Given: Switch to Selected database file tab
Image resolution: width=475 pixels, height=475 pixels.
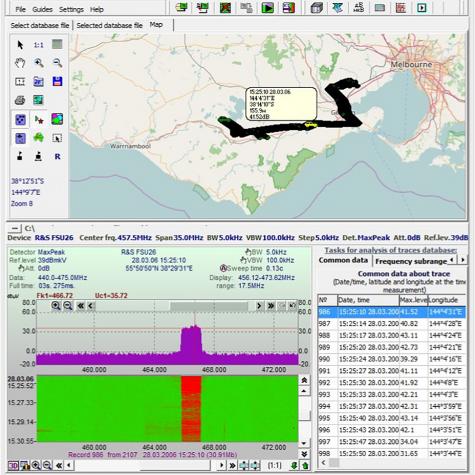Looking at the screenshot, I should point(109,25).
